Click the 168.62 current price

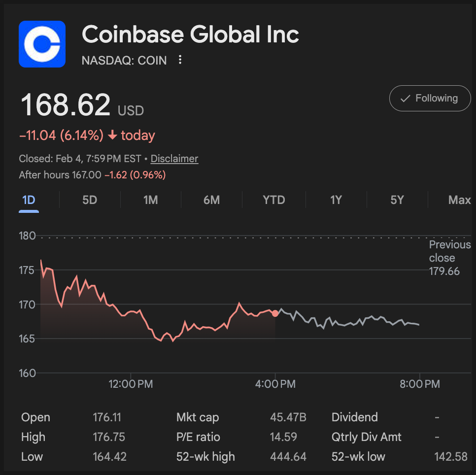tap(65, 104)
